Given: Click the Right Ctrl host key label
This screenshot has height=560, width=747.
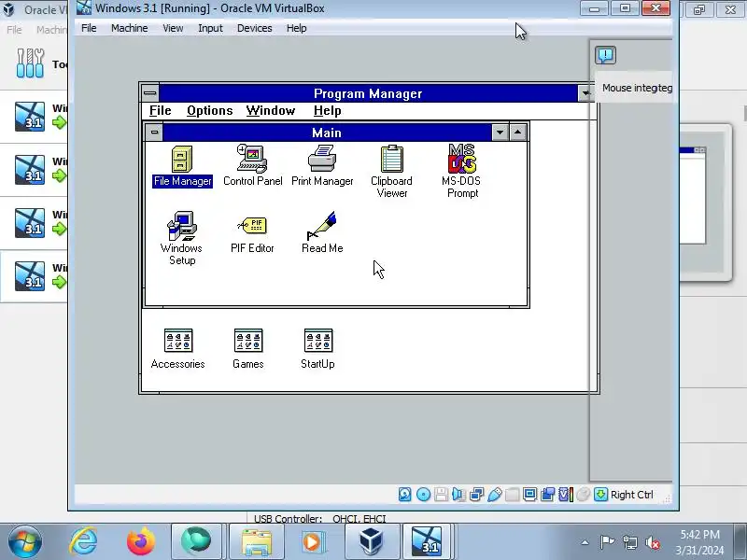Looking at the screenshot, I should coord(632,495).
